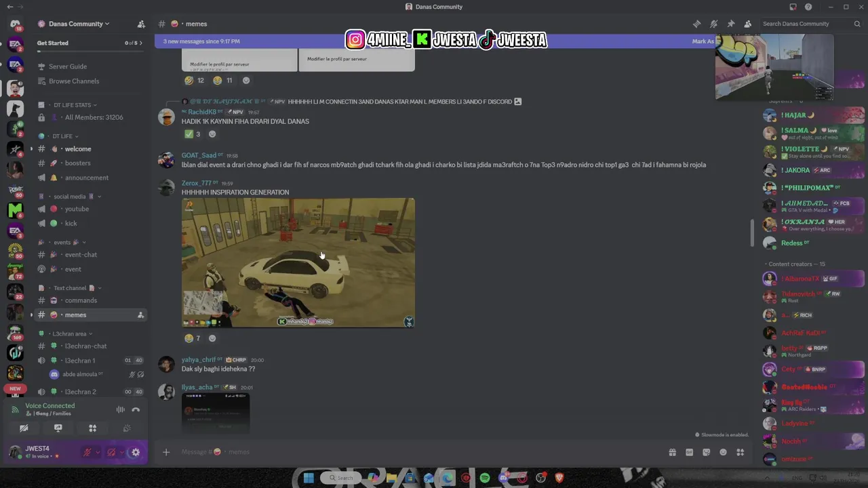Start an Activity from voice panel

93,428
